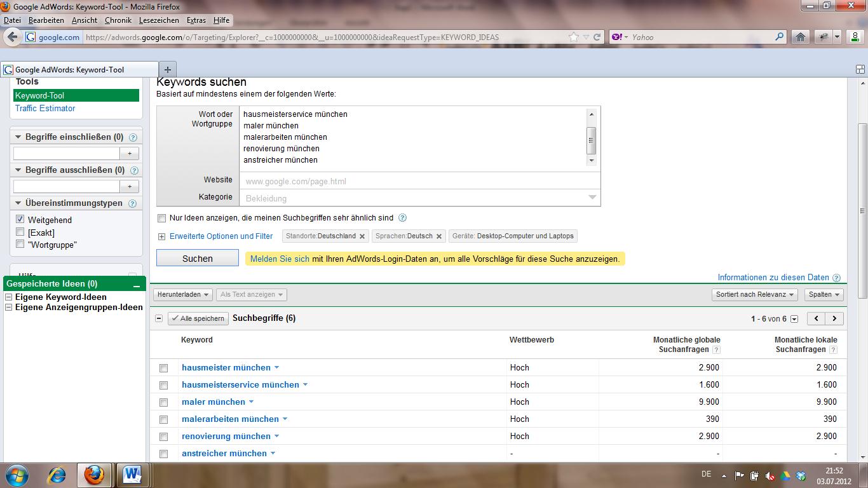Open the Lesezeichen menu

(x=159, y=20)
